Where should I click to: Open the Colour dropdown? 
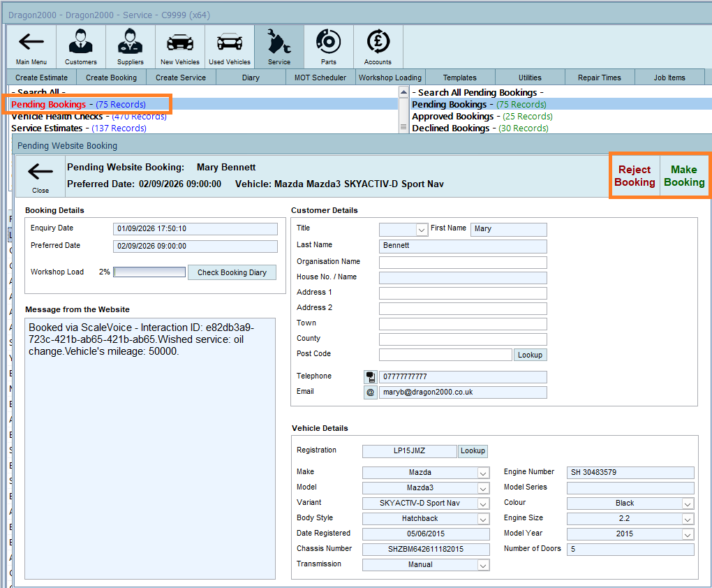click(688, 504)
